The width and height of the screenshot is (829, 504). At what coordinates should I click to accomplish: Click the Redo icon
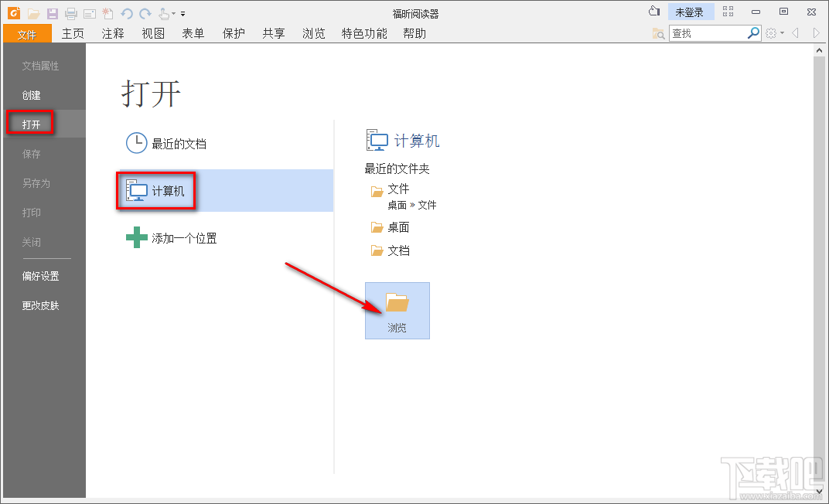point(144,12)
